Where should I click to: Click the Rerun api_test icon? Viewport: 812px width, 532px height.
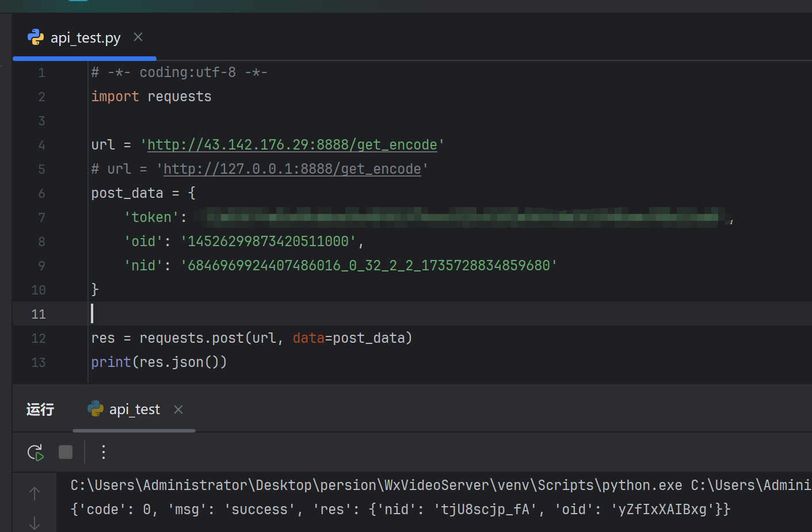click(36, 452)
